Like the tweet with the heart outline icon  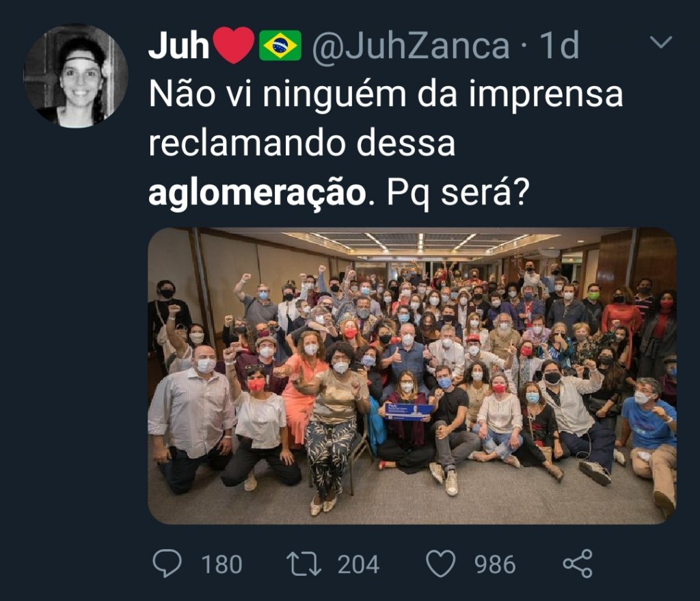tap(441, 564)
